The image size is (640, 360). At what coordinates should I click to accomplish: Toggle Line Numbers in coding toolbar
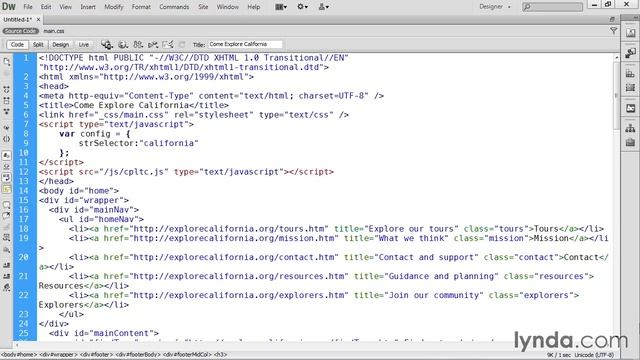[x=7, y=156]
